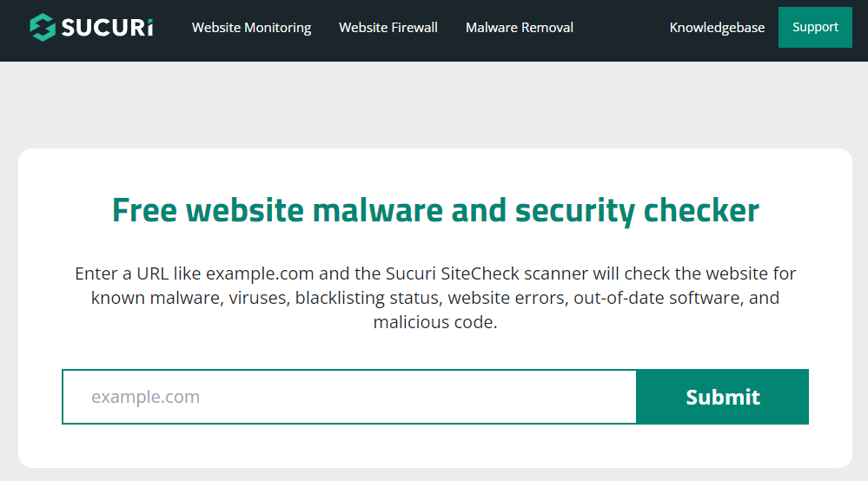The width and height of the screenshot is (868, 481).
Task: Focus the example.com URL input field
Action: 349,397
